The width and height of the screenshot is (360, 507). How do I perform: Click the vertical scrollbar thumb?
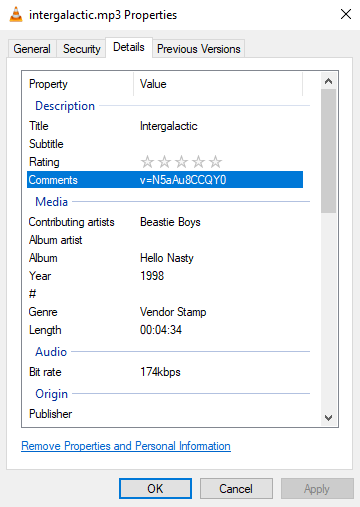click(328, 151)
